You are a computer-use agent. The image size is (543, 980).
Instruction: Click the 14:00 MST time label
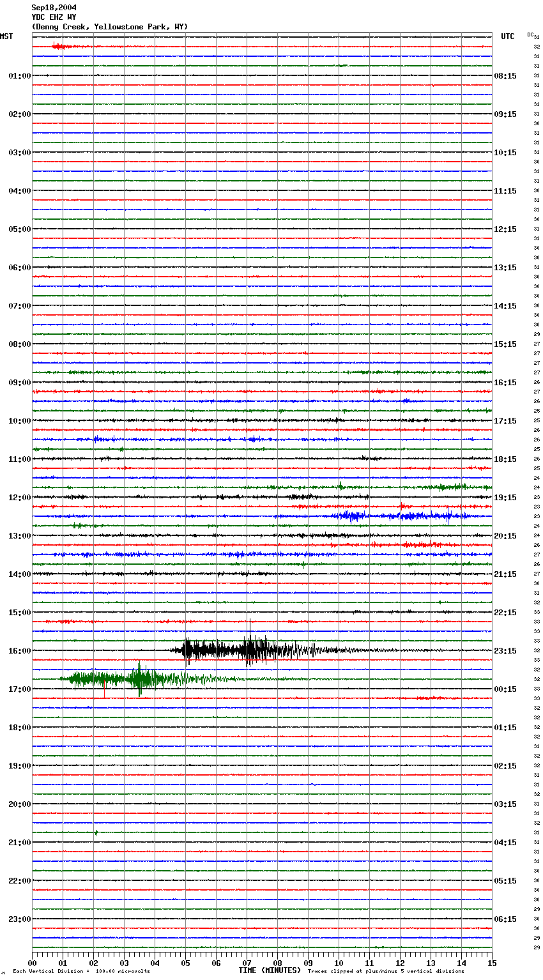pyautogui.click(x=19, y=574)
